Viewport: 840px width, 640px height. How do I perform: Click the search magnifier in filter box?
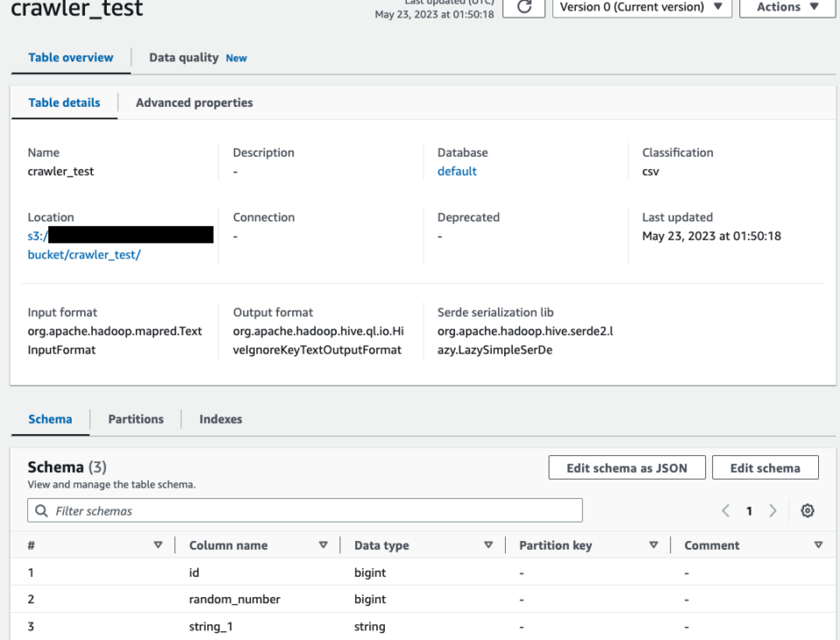click(41, 510)
